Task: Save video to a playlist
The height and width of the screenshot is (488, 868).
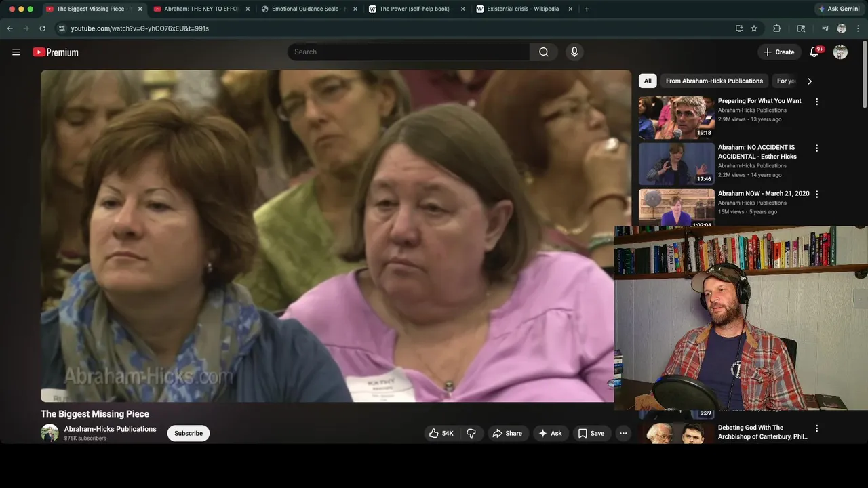Action: [591, 433]
